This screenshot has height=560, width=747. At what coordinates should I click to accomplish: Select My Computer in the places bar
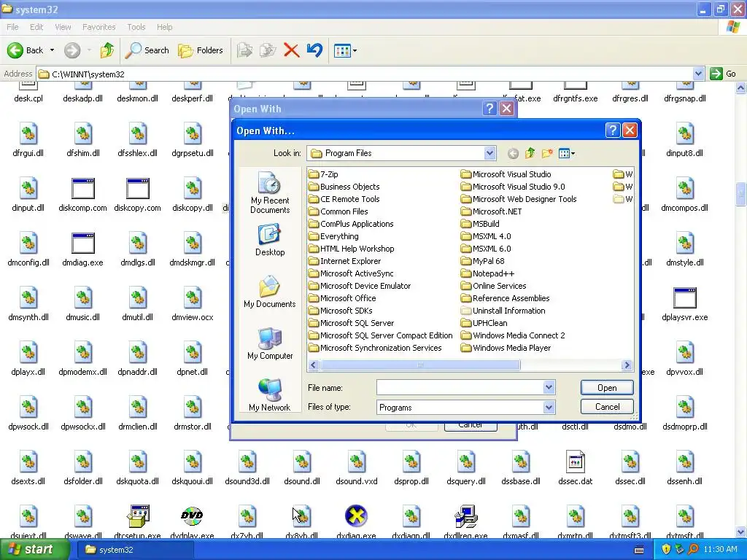pyautogui.click(x=270, y=343)
